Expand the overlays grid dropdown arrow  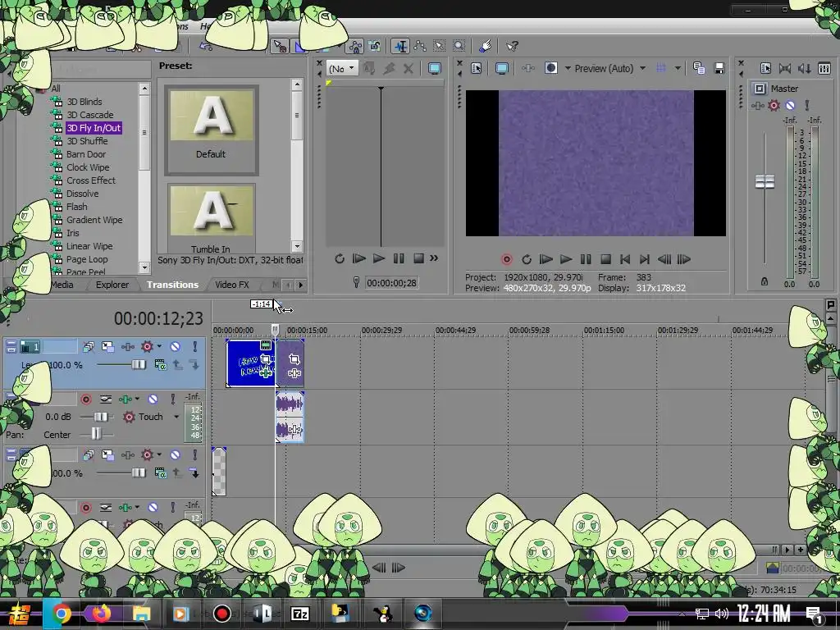coord(678,69)
